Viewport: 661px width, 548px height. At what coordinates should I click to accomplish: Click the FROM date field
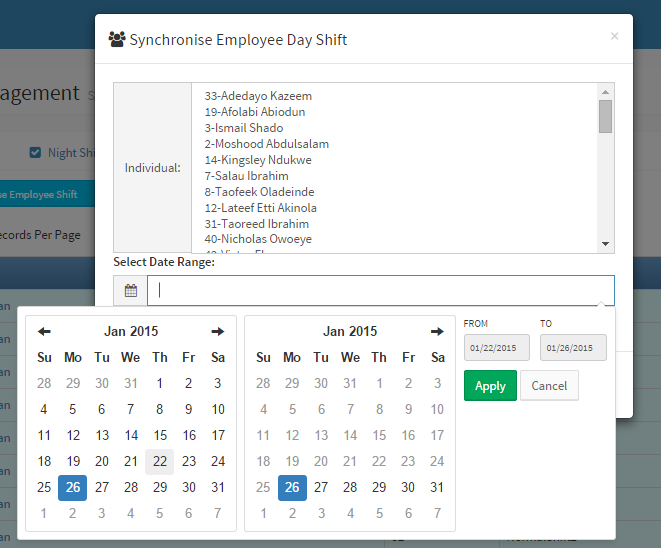coord(496,348)
